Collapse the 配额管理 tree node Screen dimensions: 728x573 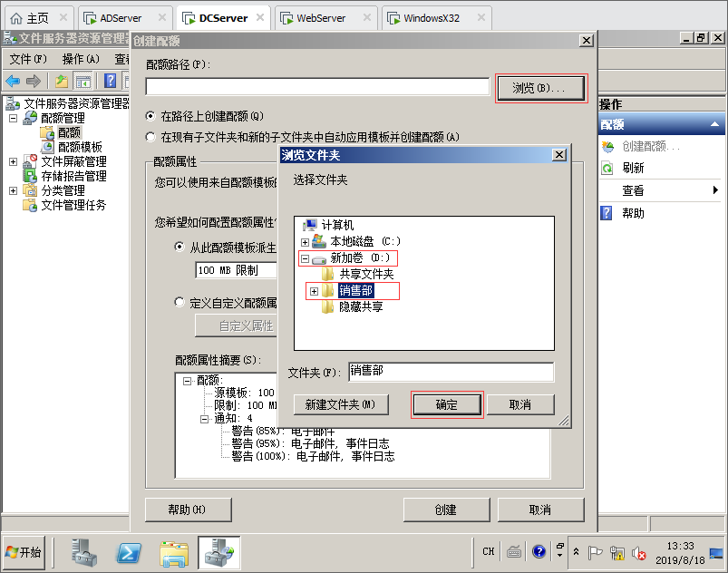point(14,118)
